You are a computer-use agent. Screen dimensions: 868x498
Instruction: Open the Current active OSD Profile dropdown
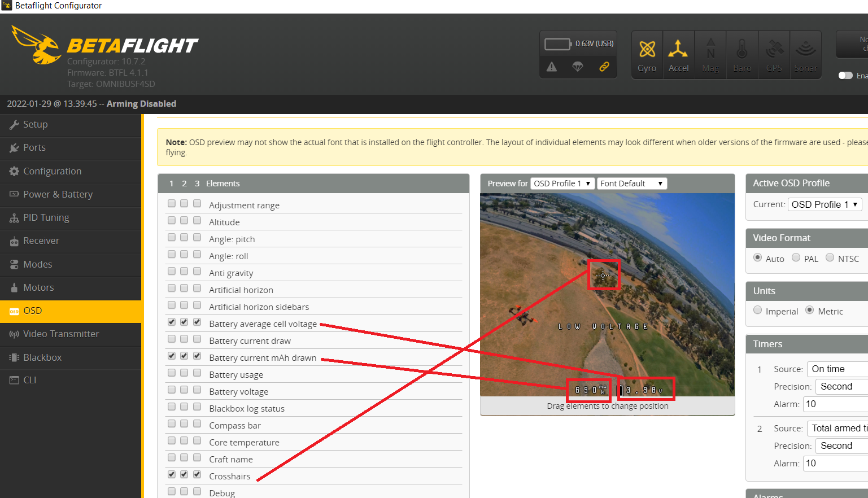click(825, 204)
